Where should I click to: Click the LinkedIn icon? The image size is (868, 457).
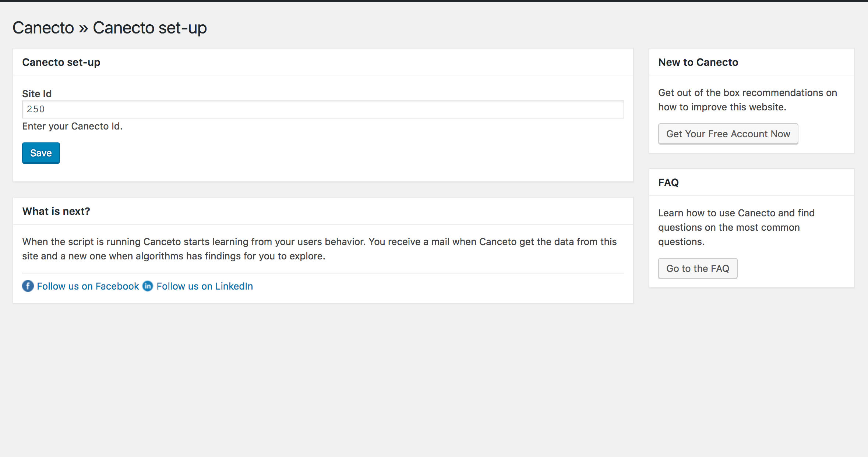[148, 286]
